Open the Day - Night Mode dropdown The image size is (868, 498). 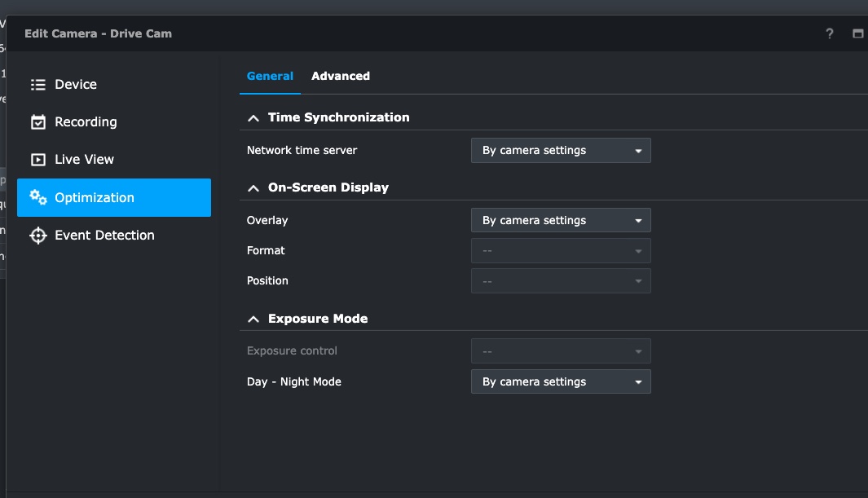coord(560,381)
